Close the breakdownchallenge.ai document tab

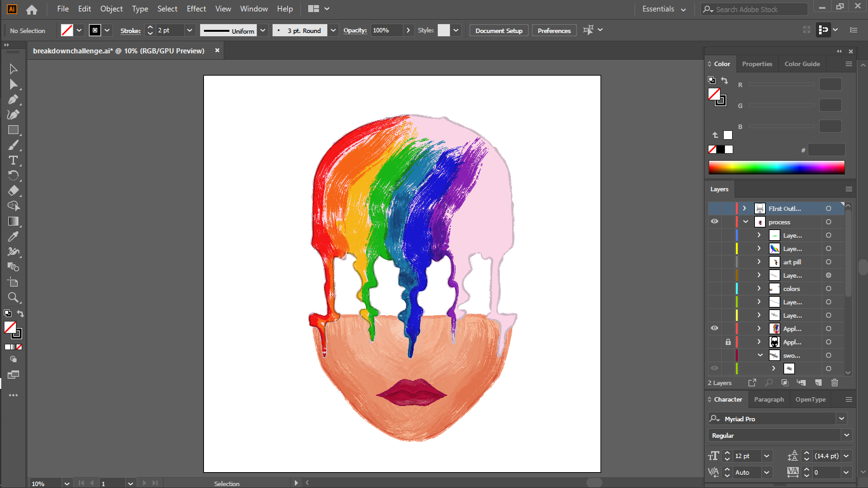point(217,50)
